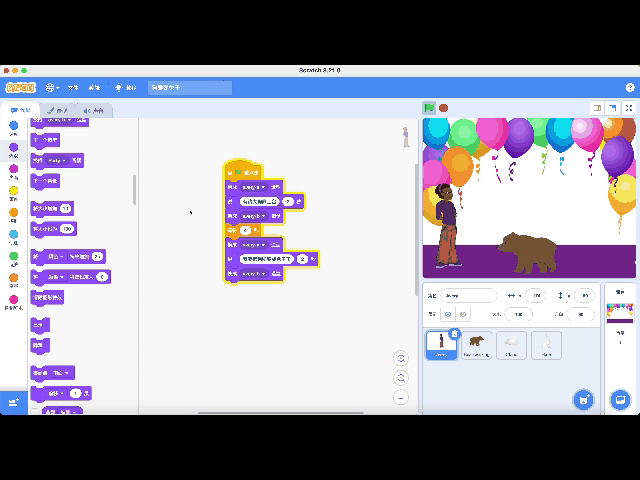Click the x position input field
Image resolution: width=640 pixels, height=480 pixels.
pos(536,296)
